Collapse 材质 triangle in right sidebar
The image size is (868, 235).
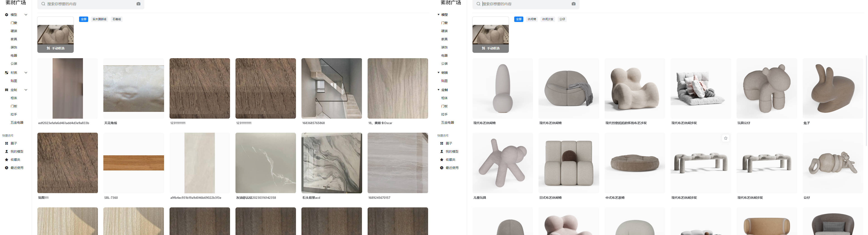[438, 73]
